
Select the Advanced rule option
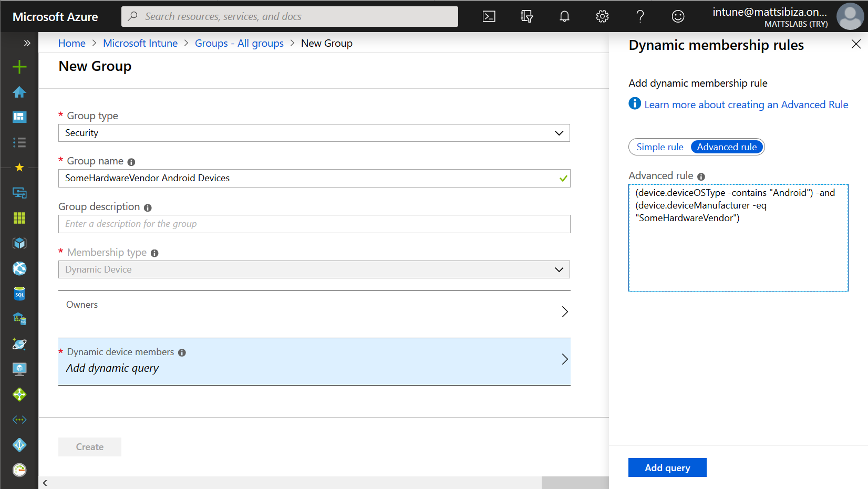[x=727, y=147]
